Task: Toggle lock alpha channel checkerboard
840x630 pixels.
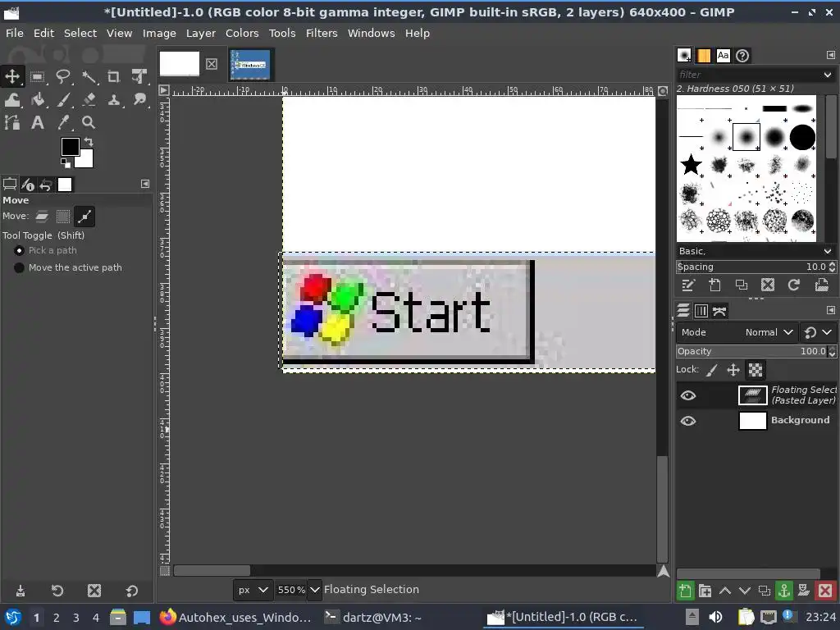Action: [x=756, y=370]
